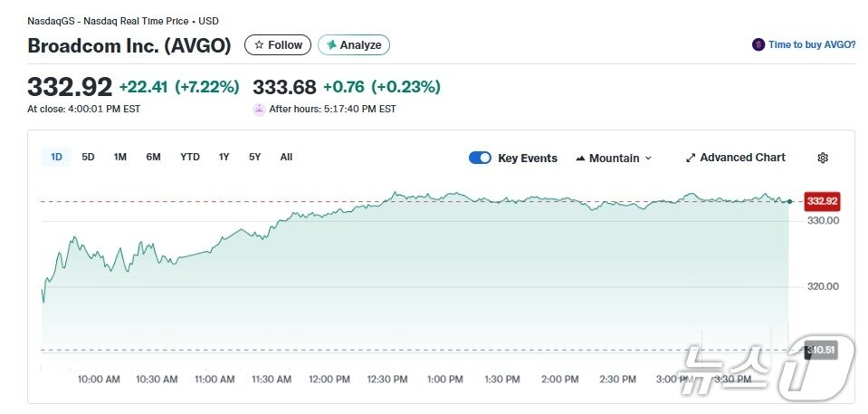868x414 pixels.
Task: Select the 1M time range tab
Action: (x=119, y=157)
